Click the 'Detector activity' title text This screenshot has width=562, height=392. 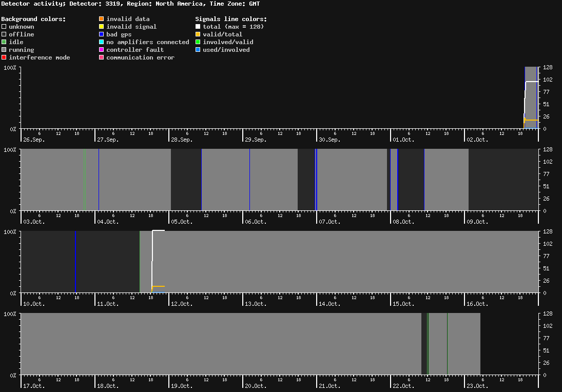point(33,4)
